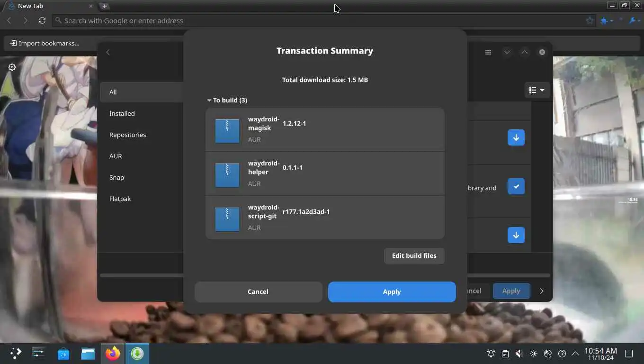
Task: Open Edit build files
Action: click(414, 255)
